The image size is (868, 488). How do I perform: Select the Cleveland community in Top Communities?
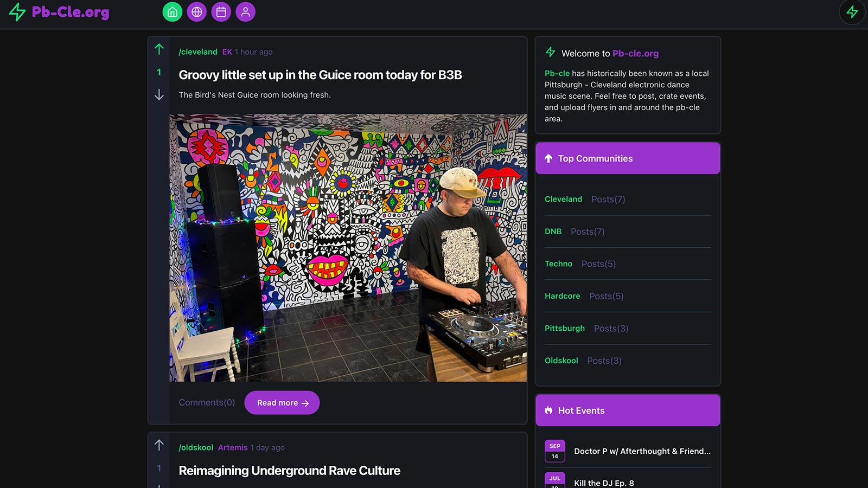563,199
